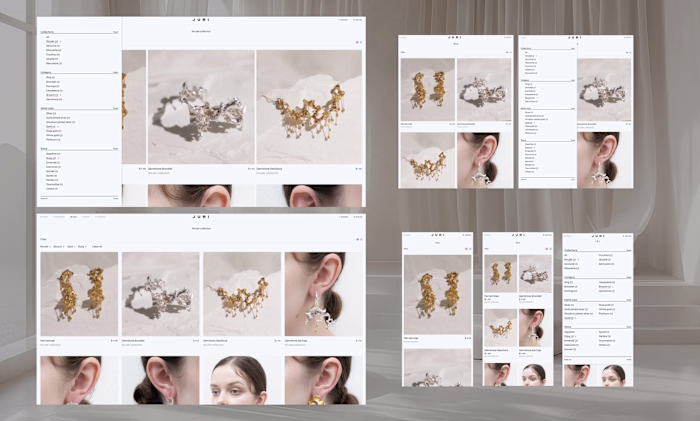700x421 pixels.
Task: Open Cart link in bottom desktop mockup header
Action: click(358, 217)
